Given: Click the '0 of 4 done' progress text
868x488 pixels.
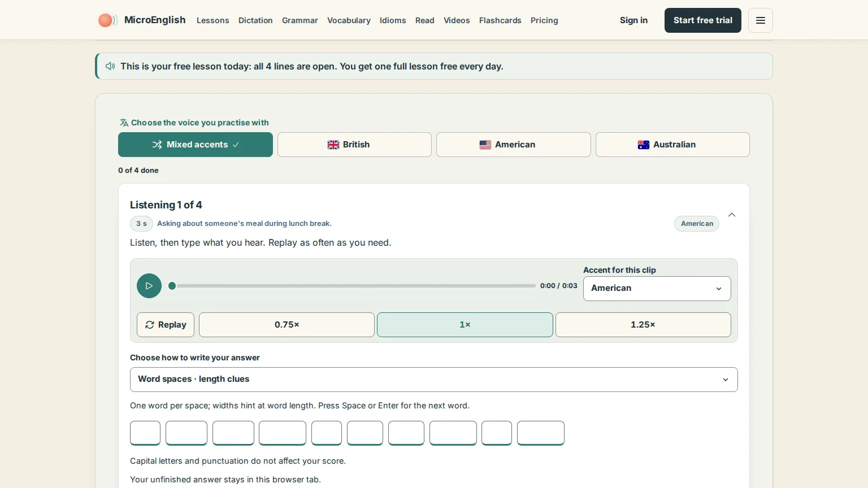Looking at the screenshot, I should [x=138, y=170].
